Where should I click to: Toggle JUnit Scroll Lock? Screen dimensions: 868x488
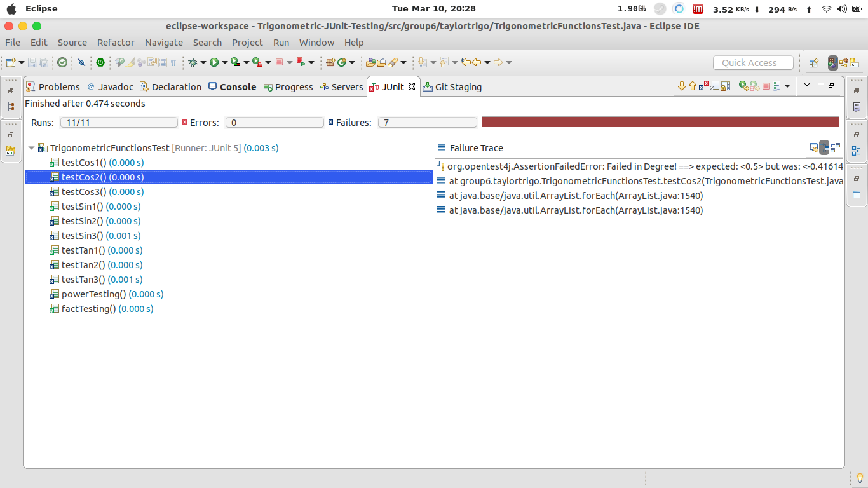click(725, 86)
